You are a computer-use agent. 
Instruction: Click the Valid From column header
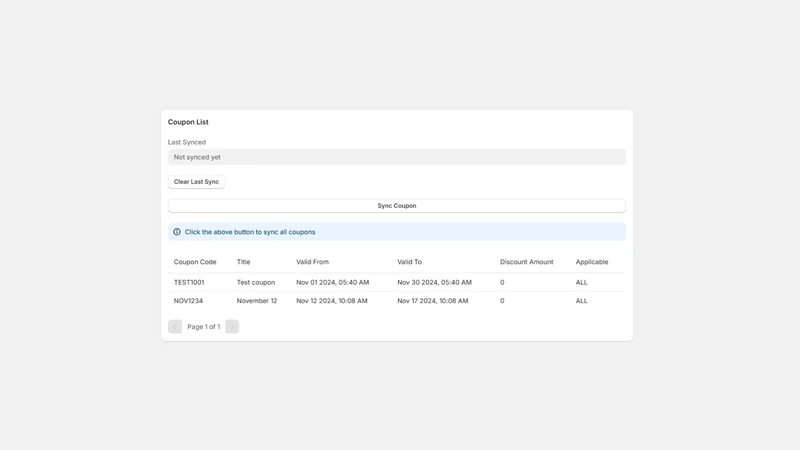[x=312, y=262]
